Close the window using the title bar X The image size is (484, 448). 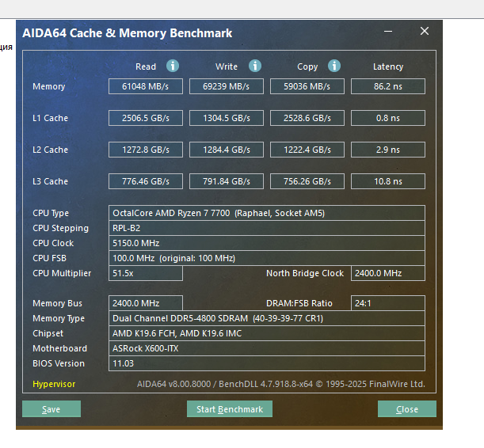coord(425,32)
